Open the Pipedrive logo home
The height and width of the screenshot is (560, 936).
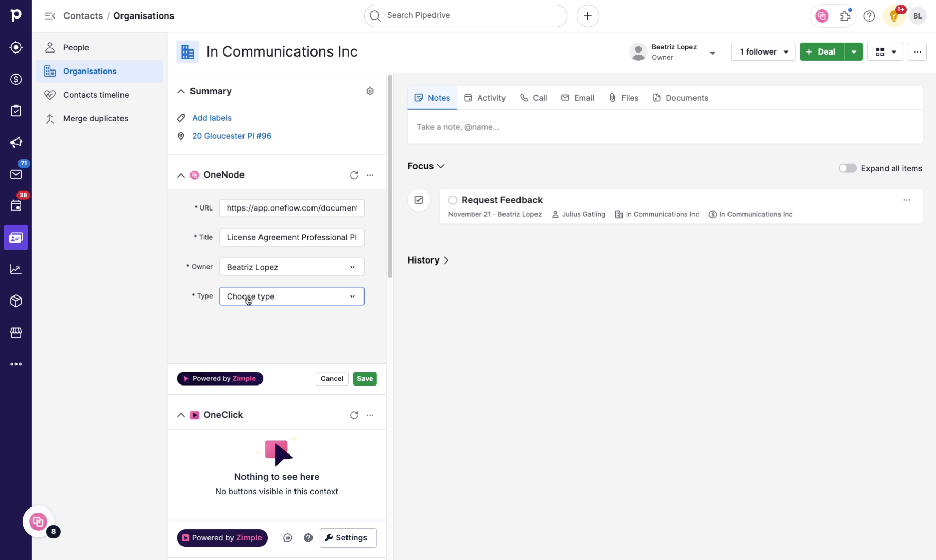(x=16, y=15)
